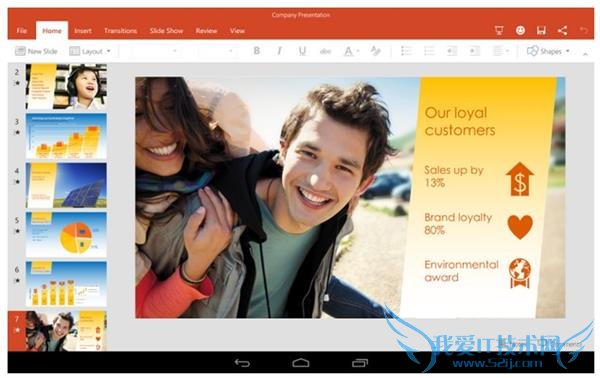Toggle Bold formatting

click(x=257, y=51)
